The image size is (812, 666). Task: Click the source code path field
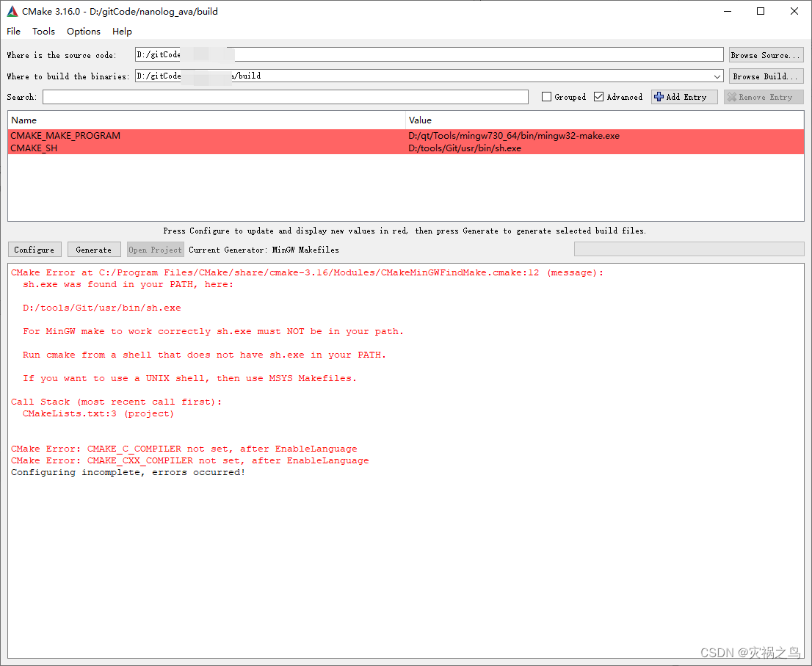[x=429, y=55]
